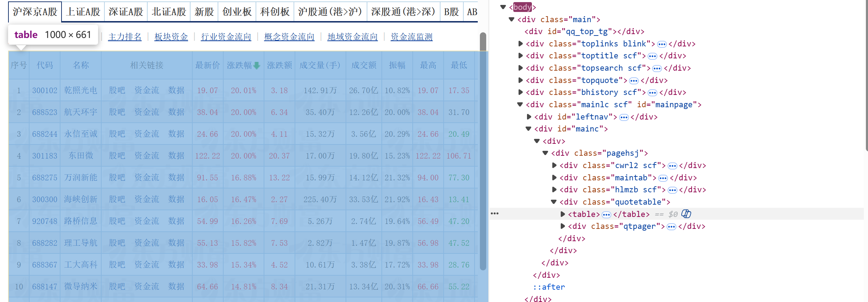This screenshot has width=868, height=302.
Task: Collapse quotetable div node
Action: 554,202
